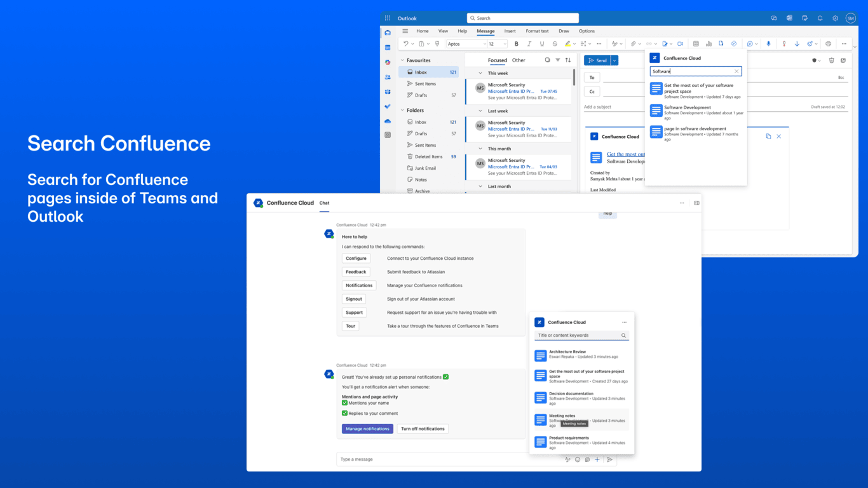Collapse the This week message group
The width and height of the screenshot is (868, 488).
pos(480,73)
